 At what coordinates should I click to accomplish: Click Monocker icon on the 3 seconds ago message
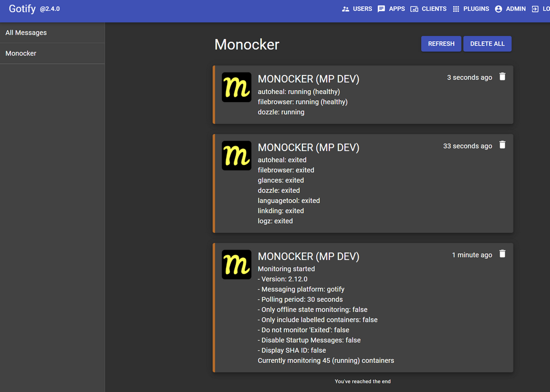point(237,87)
